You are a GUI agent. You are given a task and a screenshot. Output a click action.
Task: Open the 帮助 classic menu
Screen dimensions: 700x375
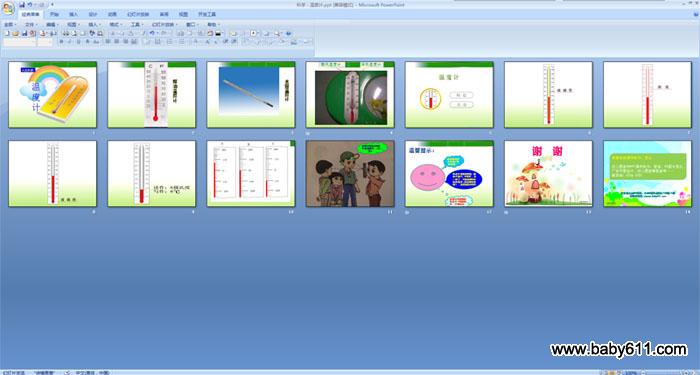(x=212, y=25)
